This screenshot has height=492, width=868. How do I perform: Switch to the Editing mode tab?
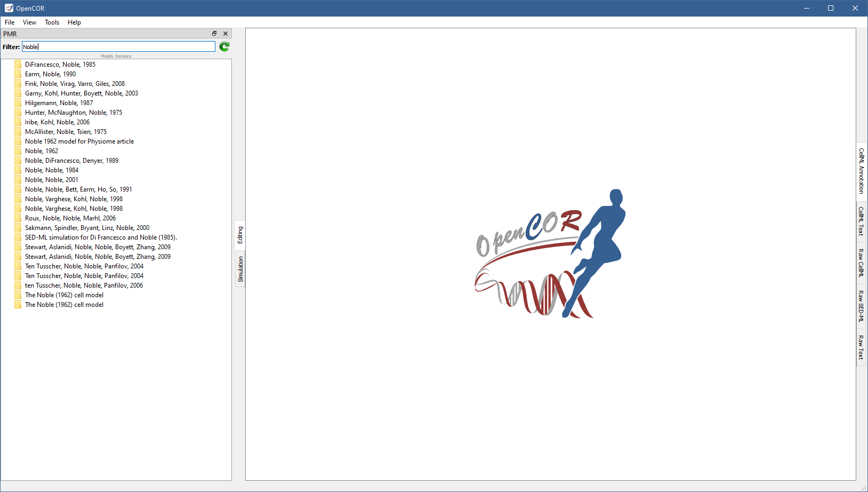[x=240, y=235]
